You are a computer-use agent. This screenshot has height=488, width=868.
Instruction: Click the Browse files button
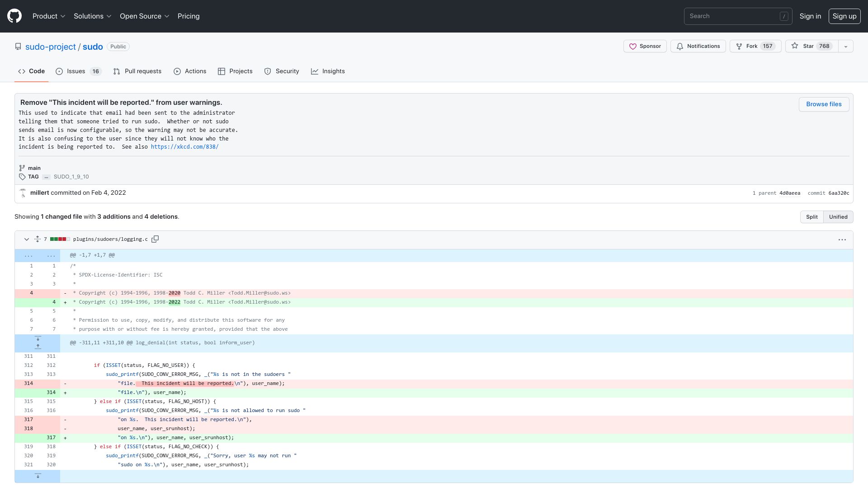(824, 104)
